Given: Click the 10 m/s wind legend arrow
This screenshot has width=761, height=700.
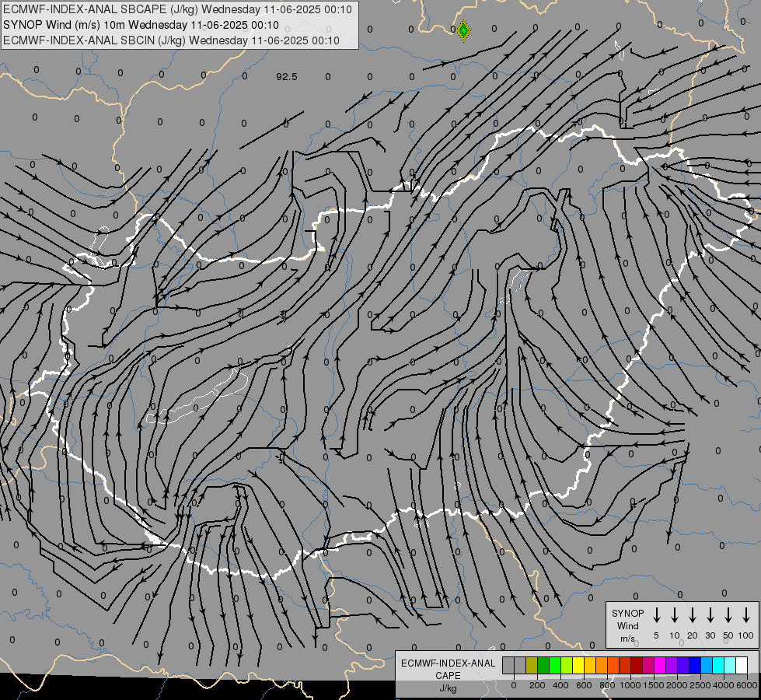Looking at the screenshot, I should 674,614.
